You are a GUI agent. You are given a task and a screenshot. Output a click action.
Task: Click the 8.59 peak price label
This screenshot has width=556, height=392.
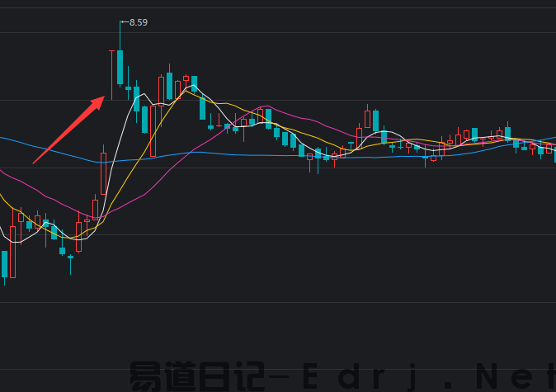click(x=139, y=22)
